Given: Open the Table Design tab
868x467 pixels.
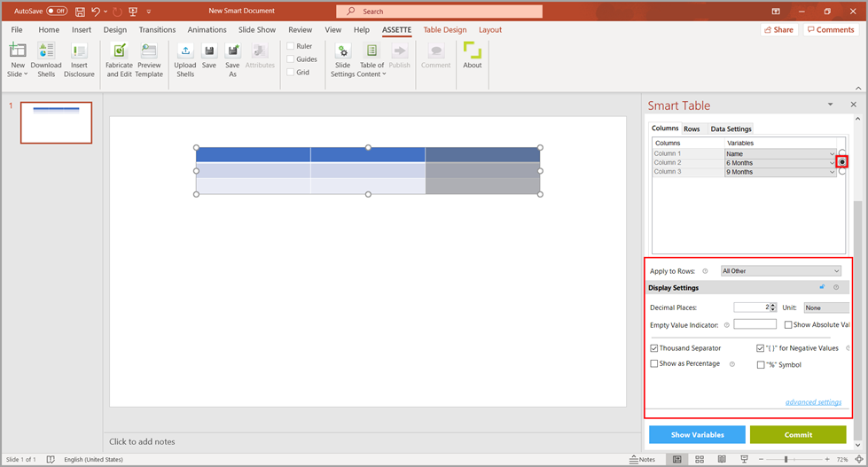Looking at the screenshot, I should pyautogui.click(x=444, y=30).
